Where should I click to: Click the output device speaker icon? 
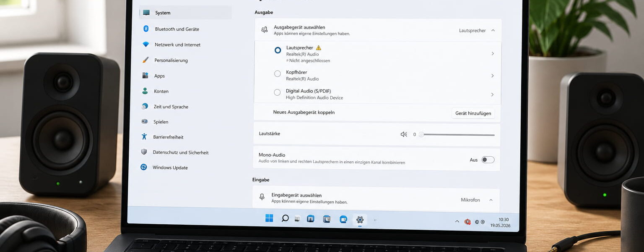[x=264, y=30]
